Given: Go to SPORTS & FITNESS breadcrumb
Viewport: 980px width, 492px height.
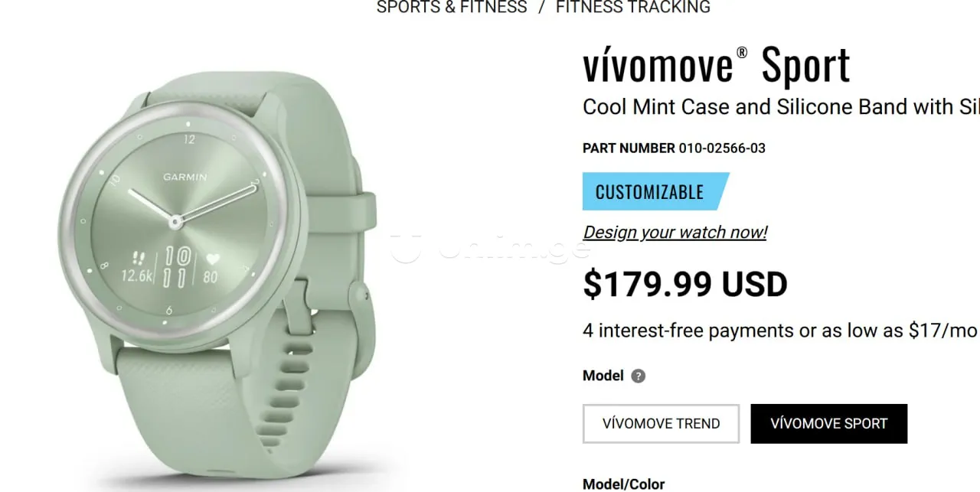Looking at the screenshot, I should pyautogui.click(x=452, y=8).
